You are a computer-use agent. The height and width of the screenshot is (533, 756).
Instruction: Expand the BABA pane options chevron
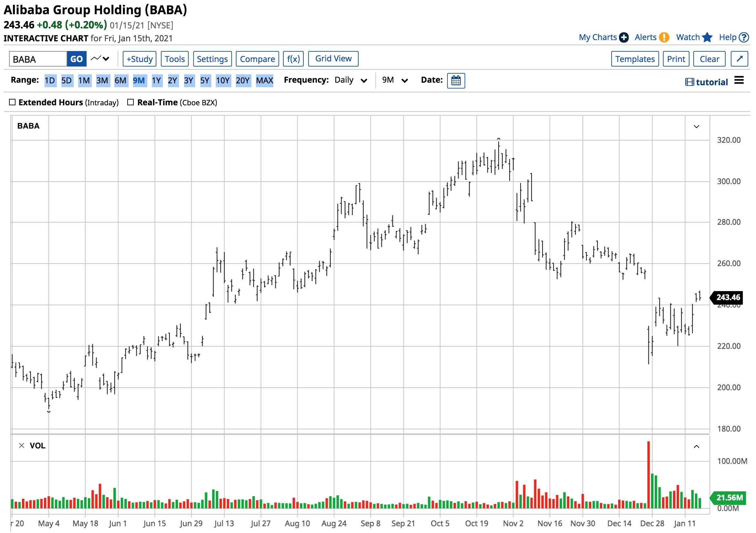[697, 127]
